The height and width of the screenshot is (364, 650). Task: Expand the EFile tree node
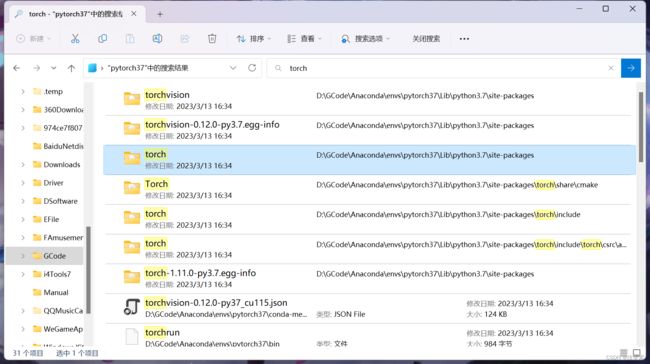tap(23, 219)
